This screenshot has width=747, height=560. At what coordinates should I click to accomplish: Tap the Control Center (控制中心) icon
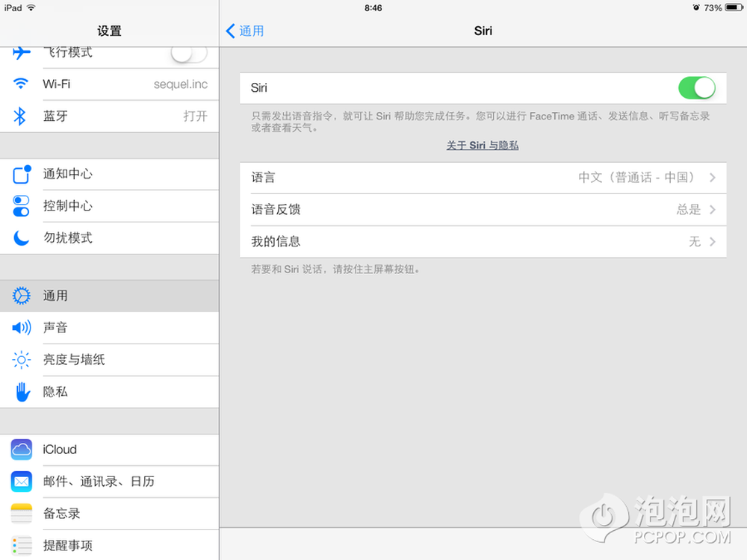pos(21,206)
